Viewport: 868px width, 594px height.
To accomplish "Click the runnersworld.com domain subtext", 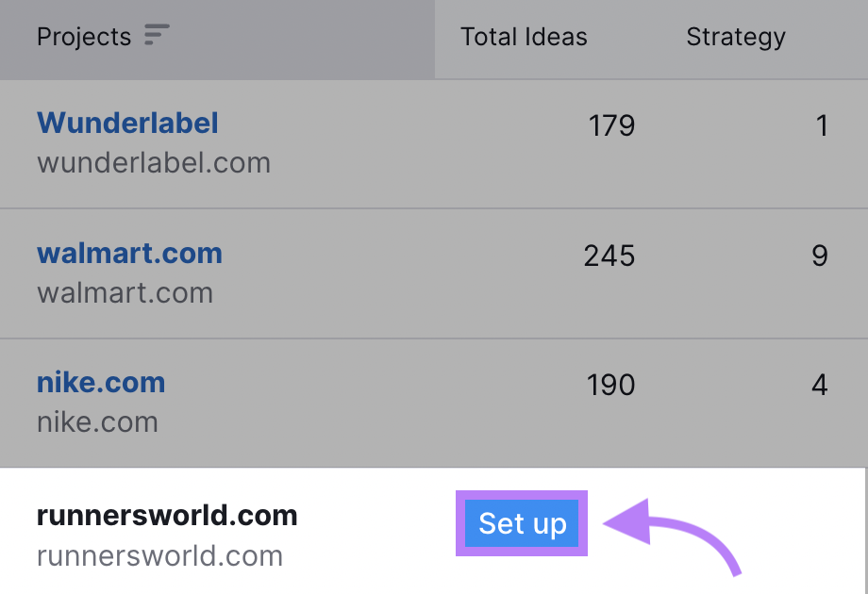I will click(159, 555).
